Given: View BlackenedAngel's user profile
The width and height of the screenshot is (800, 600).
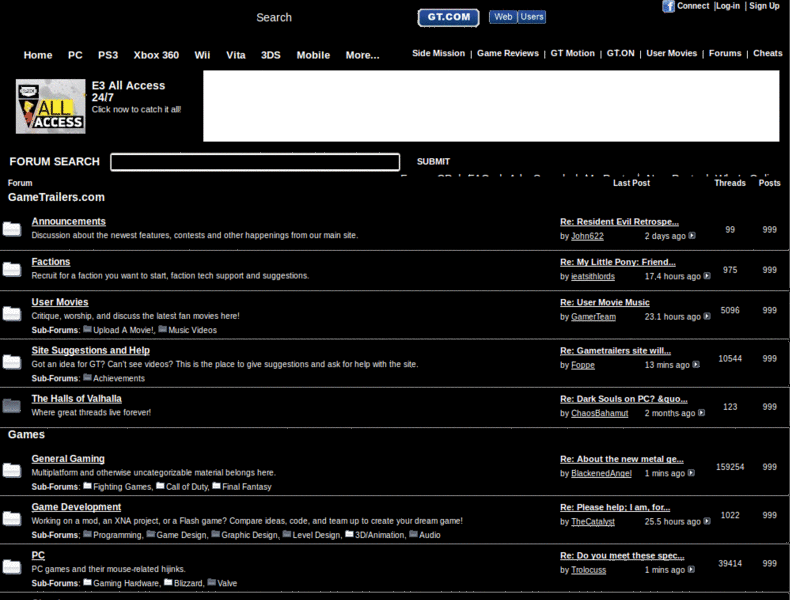Looking at the screenshot, I should tap(601, 473).
